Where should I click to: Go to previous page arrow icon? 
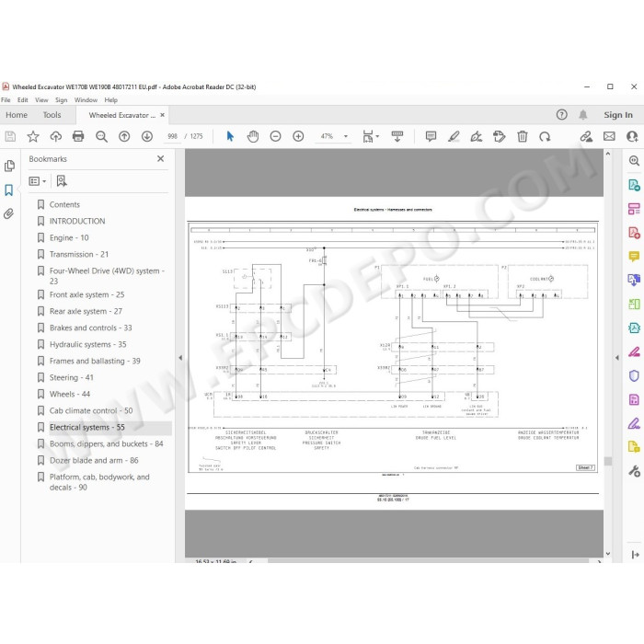pyautogui.click(x=124, y=136)
